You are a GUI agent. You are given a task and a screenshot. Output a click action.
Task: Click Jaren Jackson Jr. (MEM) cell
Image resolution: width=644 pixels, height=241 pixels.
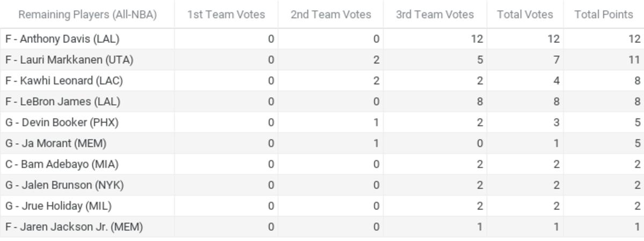click(x=74, y=227)
